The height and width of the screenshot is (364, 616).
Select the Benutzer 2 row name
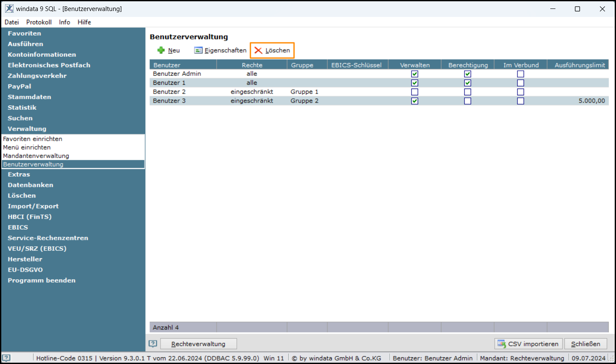[x=169, y=92]
